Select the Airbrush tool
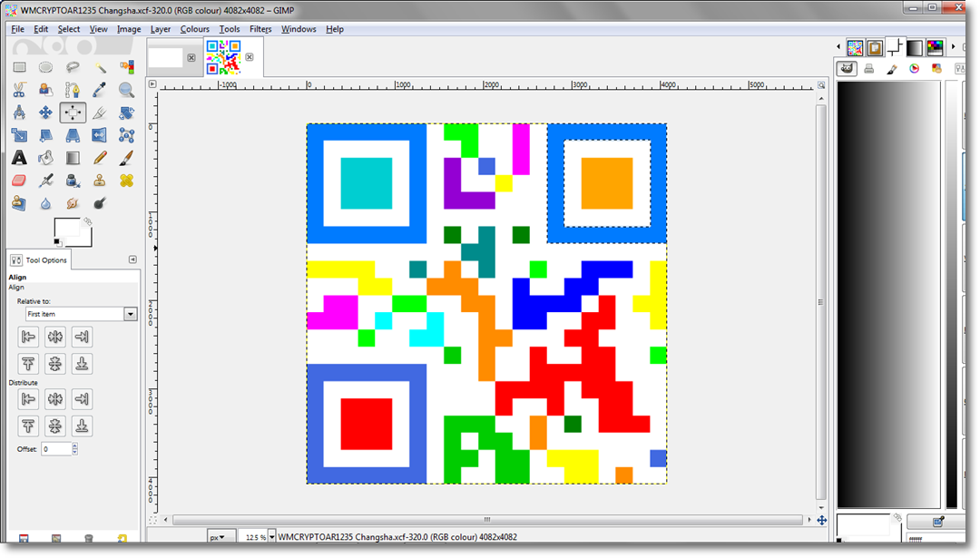Image resolution: width=980 pixels, height=558 pixels. tap(45, 181)
